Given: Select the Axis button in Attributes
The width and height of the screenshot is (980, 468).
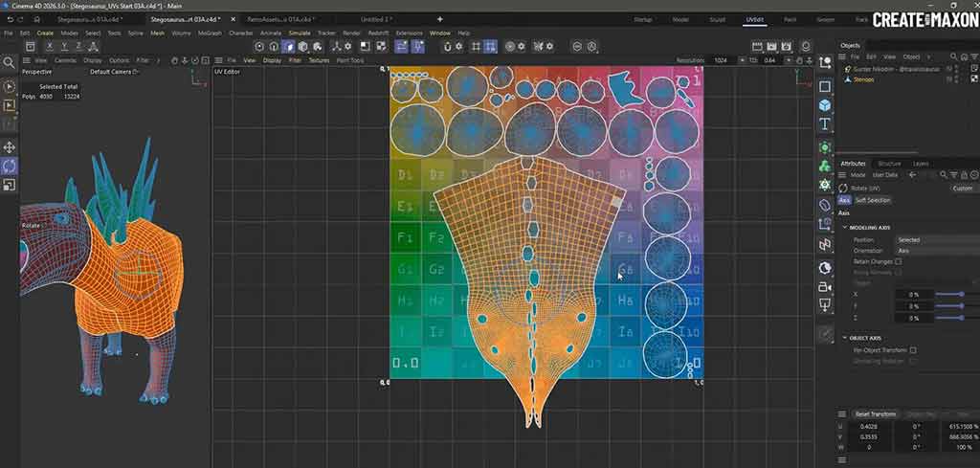Looking at the screenshot, I should [844, 200].
